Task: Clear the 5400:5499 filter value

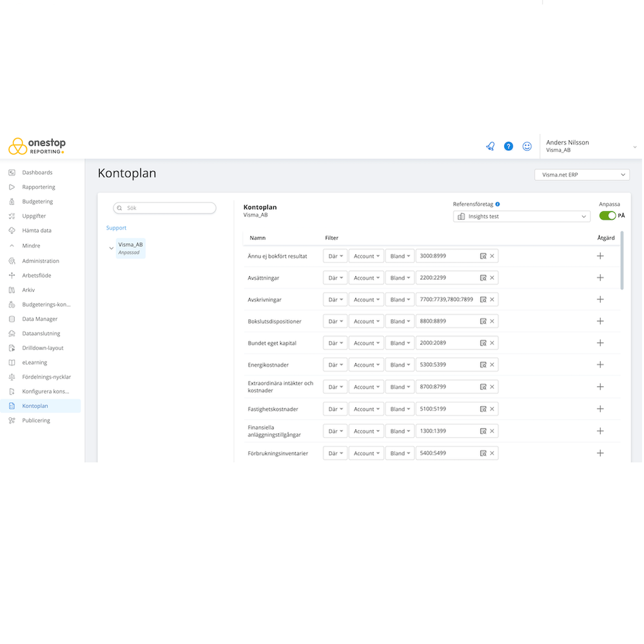Action: click(492, 453)
